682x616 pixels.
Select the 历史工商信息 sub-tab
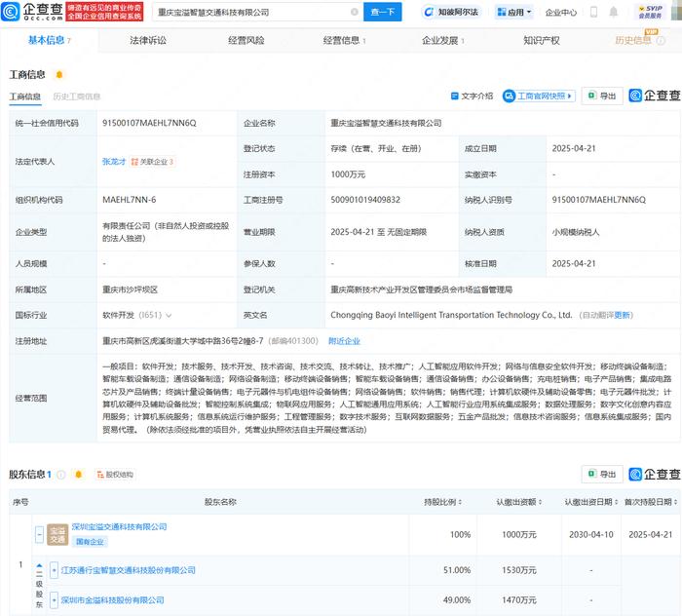[77, 96]
